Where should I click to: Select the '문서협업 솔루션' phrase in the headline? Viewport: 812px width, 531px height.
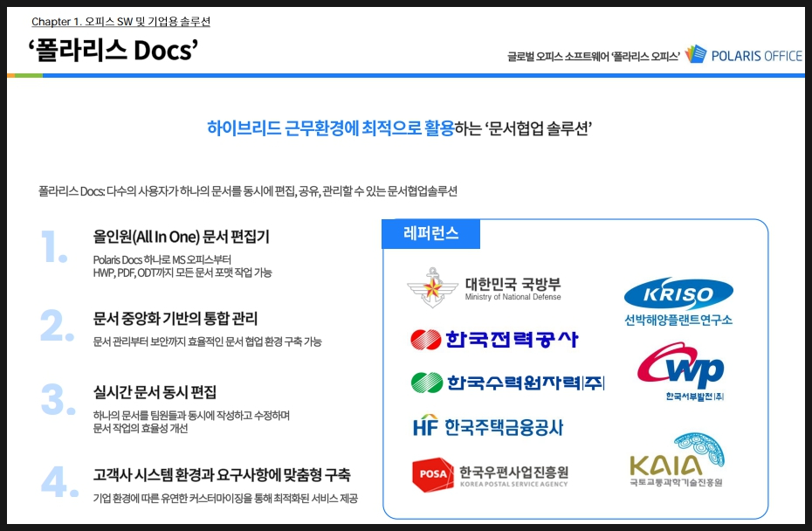[x=539, y=128]
